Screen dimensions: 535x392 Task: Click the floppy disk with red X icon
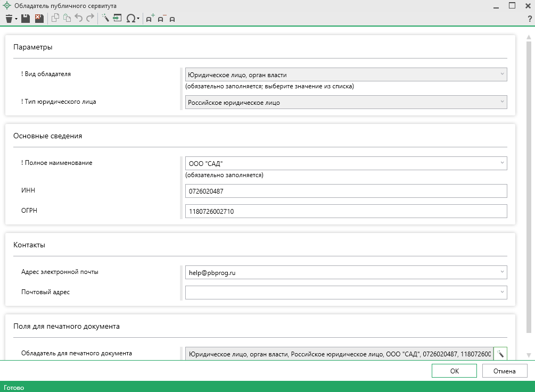click(x=39, y=19)
